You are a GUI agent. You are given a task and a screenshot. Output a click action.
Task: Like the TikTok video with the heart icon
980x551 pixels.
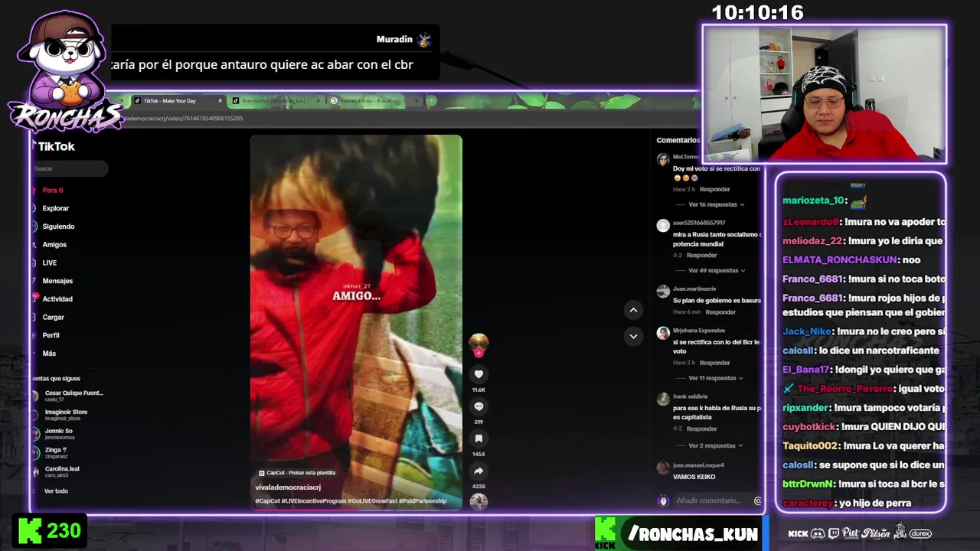[479, 374]
